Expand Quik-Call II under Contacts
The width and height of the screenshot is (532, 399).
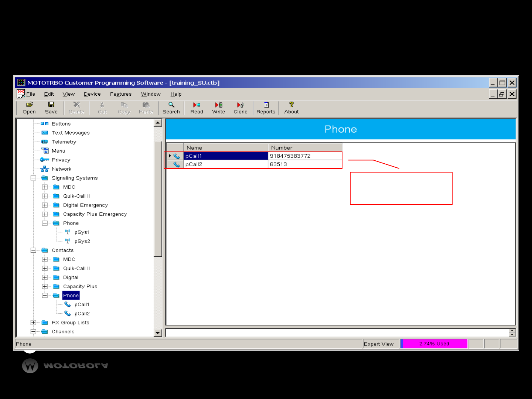(45, 269)
